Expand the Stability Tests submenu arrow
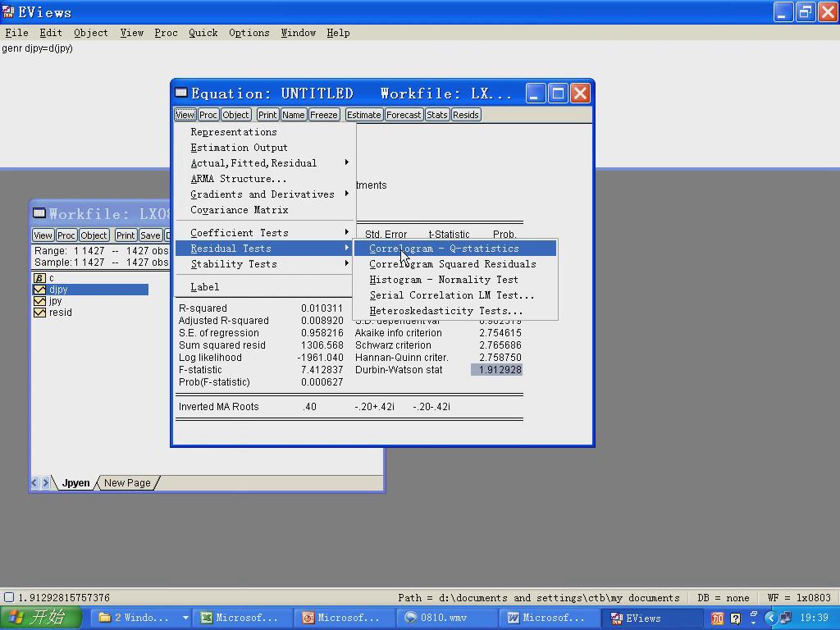 point(347,263)
